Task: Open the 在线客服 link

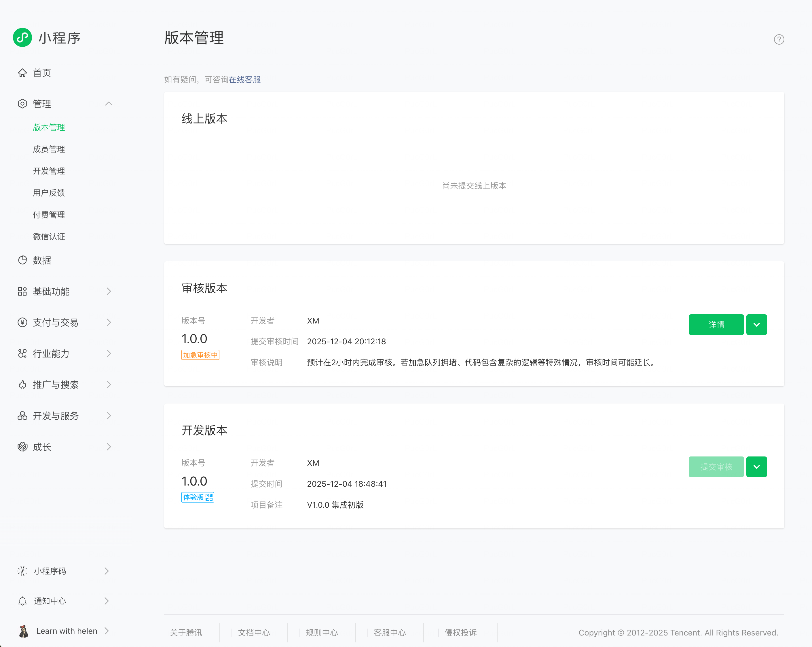Action: (x=244, y=79)
